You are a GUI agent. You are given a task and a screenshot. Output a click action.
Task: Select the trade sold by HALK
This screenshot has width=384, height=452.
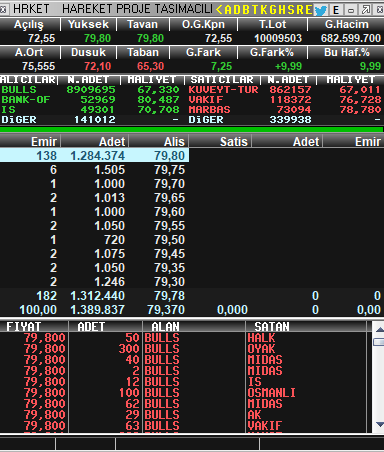tap(183, 338)
